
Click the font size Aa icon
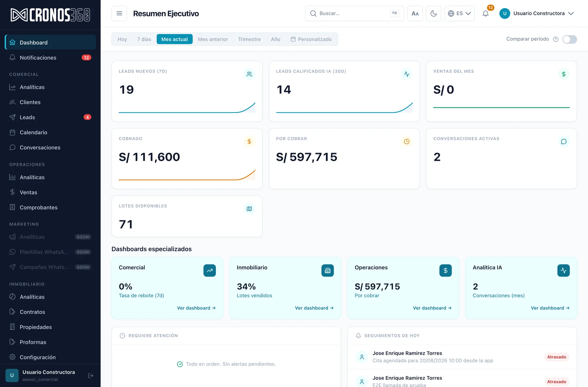point(415,14)
